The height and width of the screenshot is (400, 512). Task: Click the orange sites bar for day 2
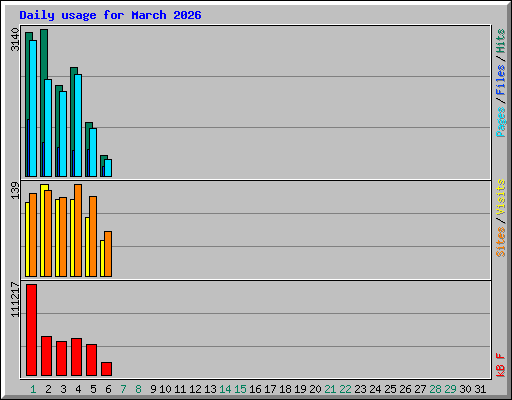pos(48,233)
